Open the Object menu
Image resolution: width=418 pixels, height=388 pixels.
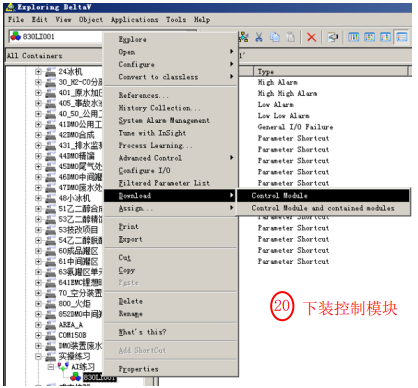click(x=91, y=20)
